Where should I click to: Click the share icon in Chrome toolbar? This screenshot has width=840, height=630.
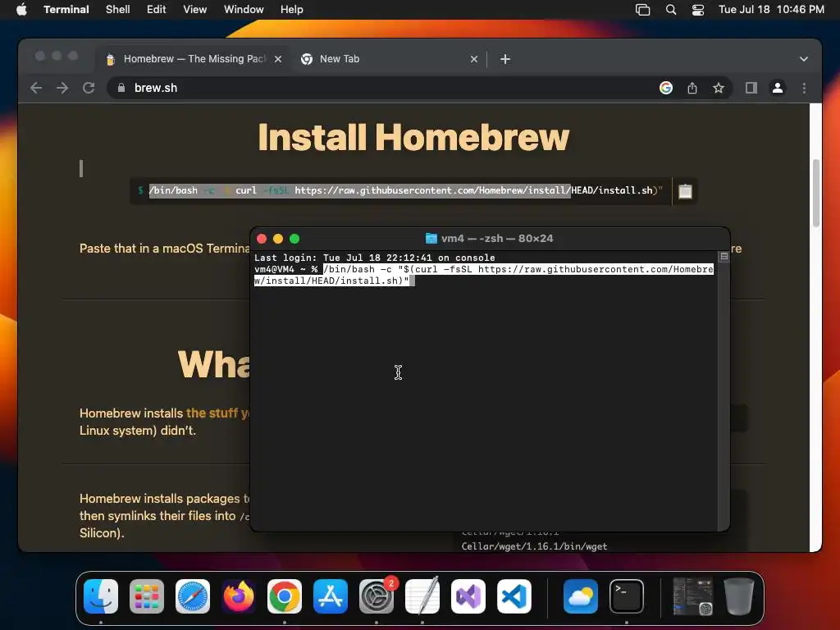[x=692, y=88]
